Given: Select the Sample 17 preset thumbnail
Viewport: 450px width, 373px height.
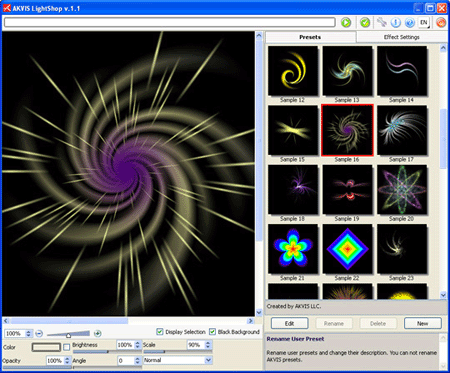Looking at the screenshot, I should click(x=402, y=130).
